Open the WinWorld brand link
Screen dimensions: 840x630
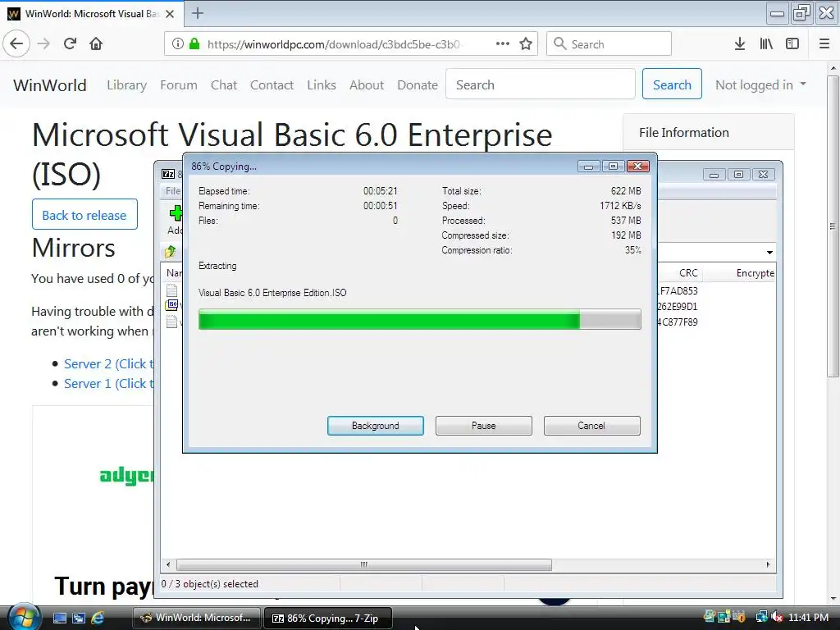[x=50, y=85]
